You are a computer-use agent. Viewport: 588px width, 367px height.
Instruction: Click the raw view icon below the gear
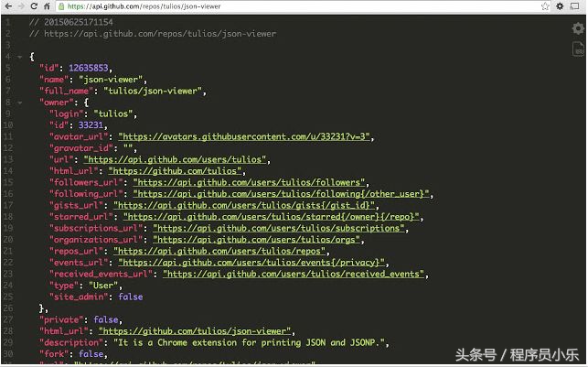577,49
